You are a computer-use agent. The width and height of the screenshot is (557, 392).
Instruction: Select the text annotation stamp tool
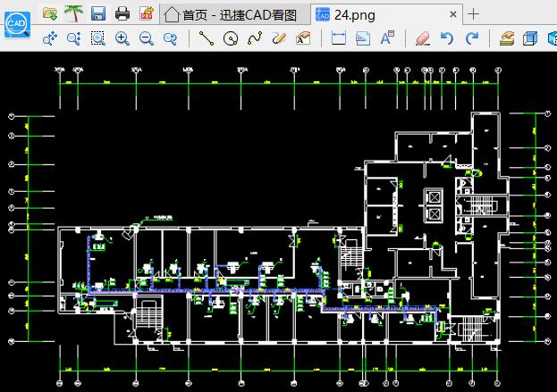click(x=303, y=38)
